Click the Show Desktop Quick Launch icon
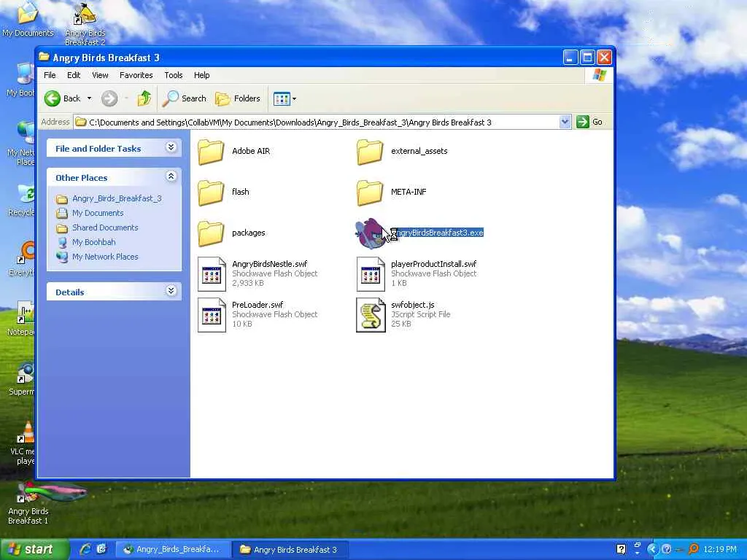 [x=101, y=549]
